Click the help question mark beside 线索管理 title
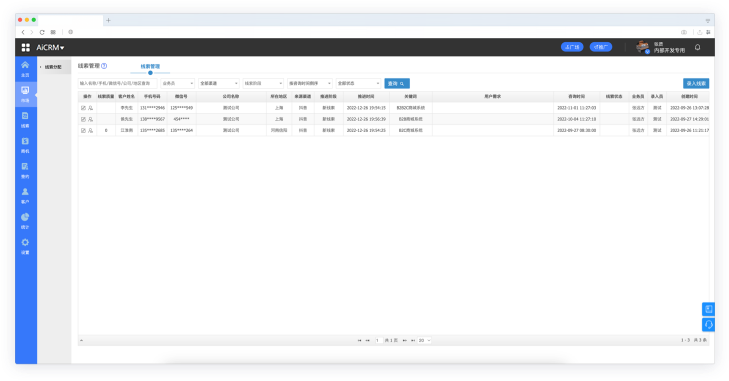Viewport: 729px width, 381px height. pos(104,66)
